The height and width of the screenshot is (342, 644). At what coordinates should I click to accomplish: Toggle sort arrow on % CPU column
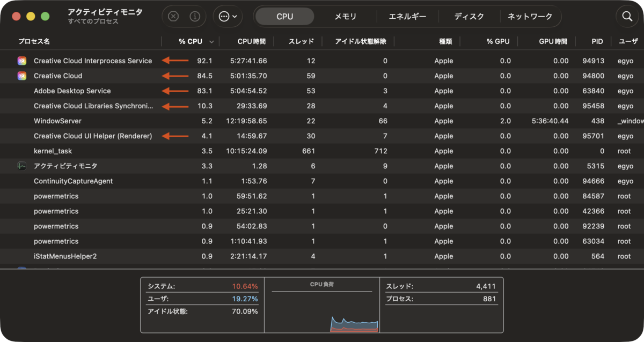[x=212, y=42]
